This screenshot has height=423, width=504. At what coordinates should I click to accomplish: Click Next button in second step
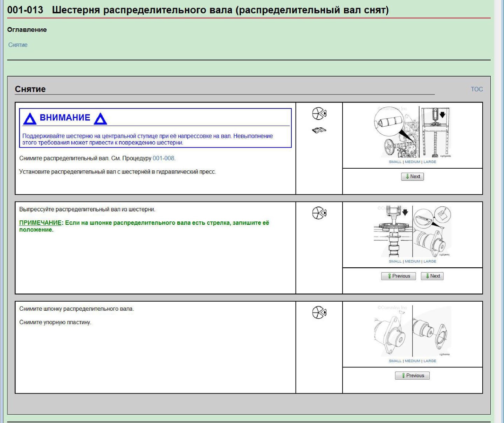coord(433,276)
